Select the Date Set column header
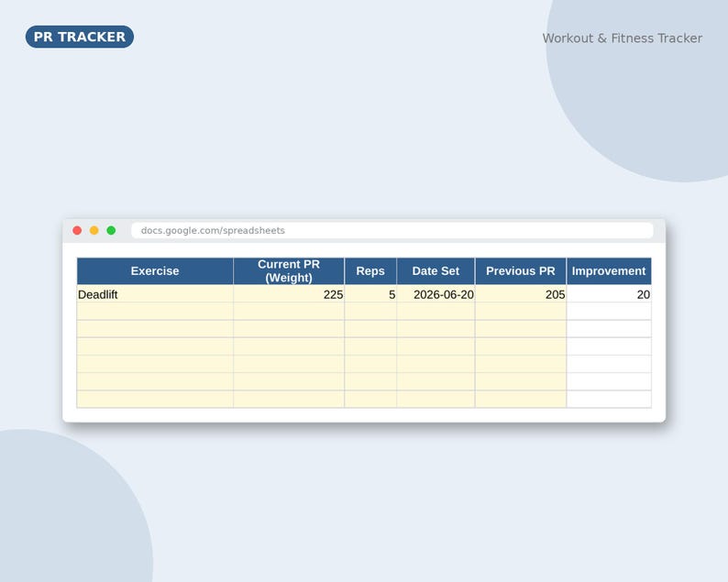Viewport: 728px width, 582px height. [436, 271]
